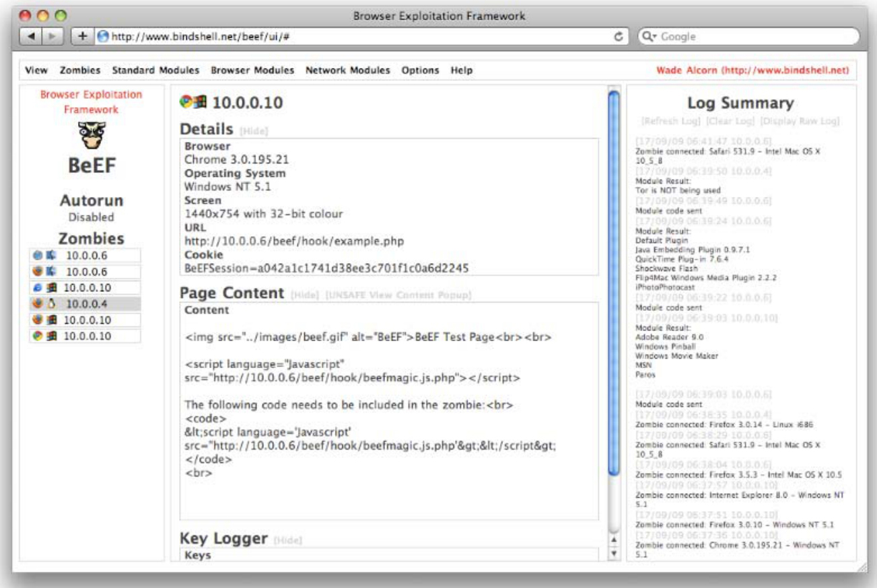Click the scrollbar down arrow in the center panel

[x=613, y=554]
